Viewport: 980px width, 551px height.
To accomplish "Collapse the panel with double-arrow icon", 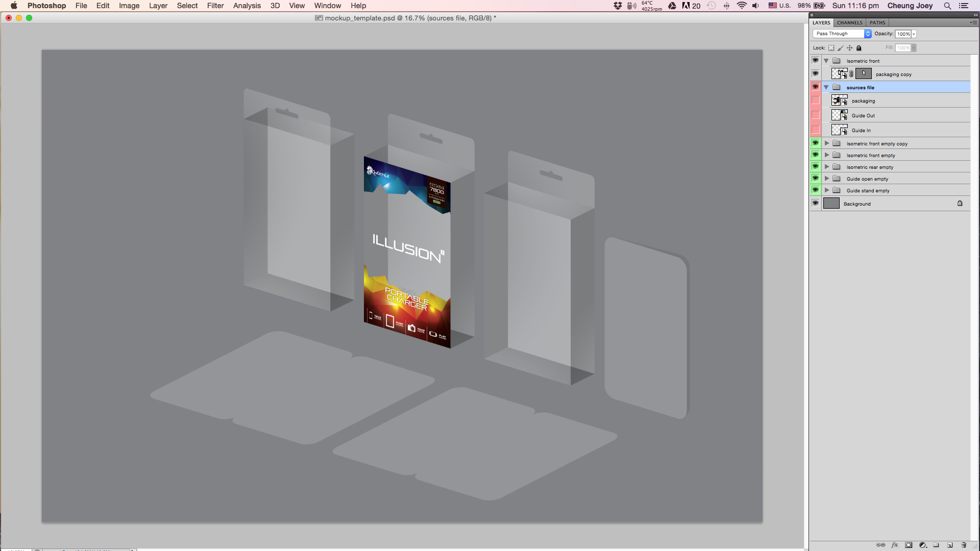I will click(x=975, y=15).
